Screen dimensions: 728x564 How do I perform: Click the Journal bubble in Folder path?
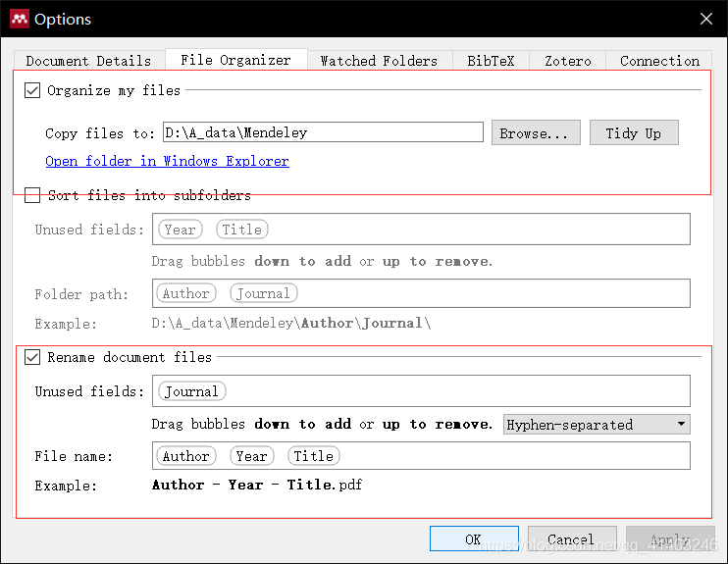[263, 293]
